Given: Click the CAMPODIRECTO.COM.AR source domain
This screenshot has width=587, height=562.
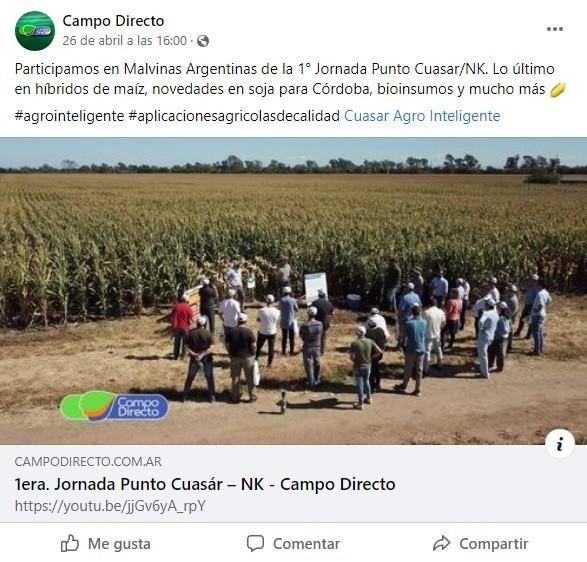Looking at the screenshot, I should click(88, 462).
